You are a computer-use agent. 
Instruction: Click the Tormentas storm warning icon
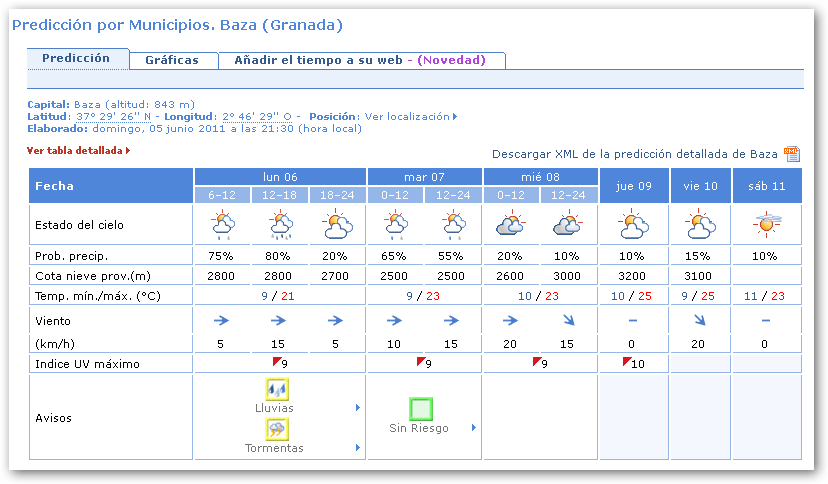(x=277, y=429)
